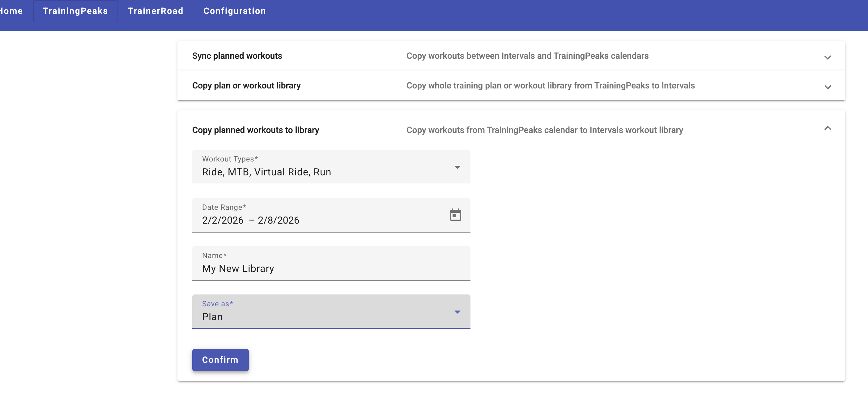Click the Sync planned workouts title
The width and height of the screenshot is (868, 399).
pyautogui.click(x=237, y=56)
